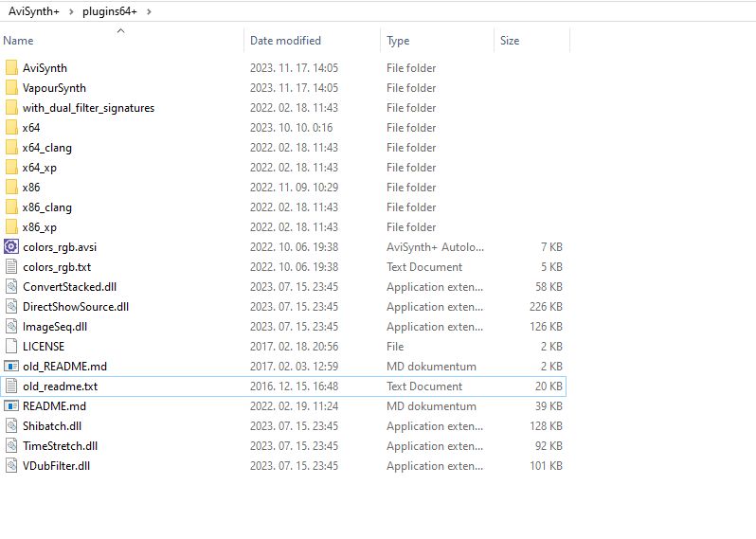Screen dimensions: 756x539
Task: Select the x64 folder name
Action: click(31, 128)
